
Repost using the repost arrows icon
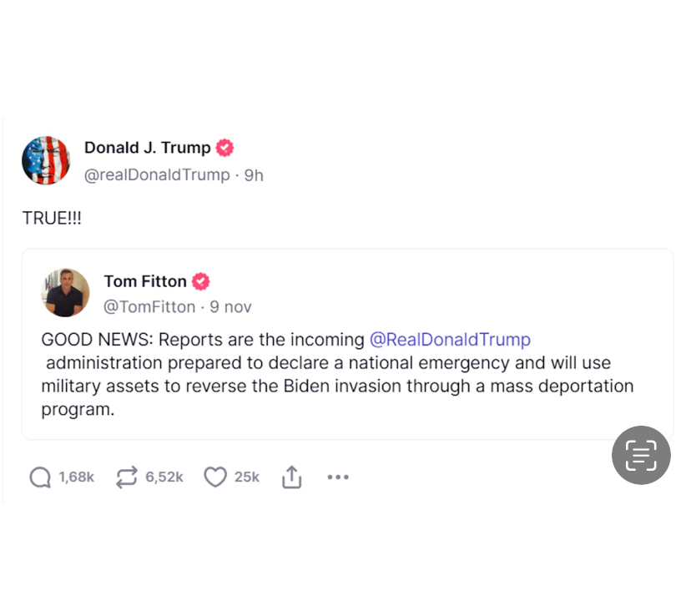pyautogui.click(x=126, y=477)
